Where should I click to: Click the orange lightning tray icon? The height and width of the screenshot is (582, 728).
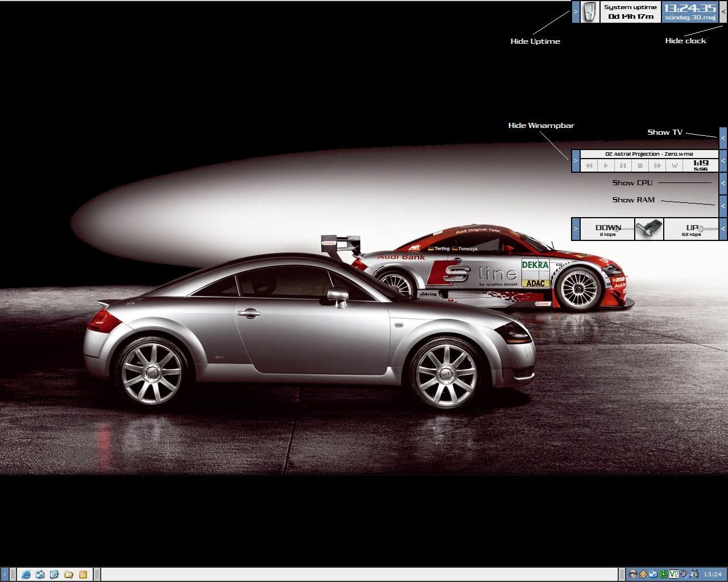[x=643, y=574]
